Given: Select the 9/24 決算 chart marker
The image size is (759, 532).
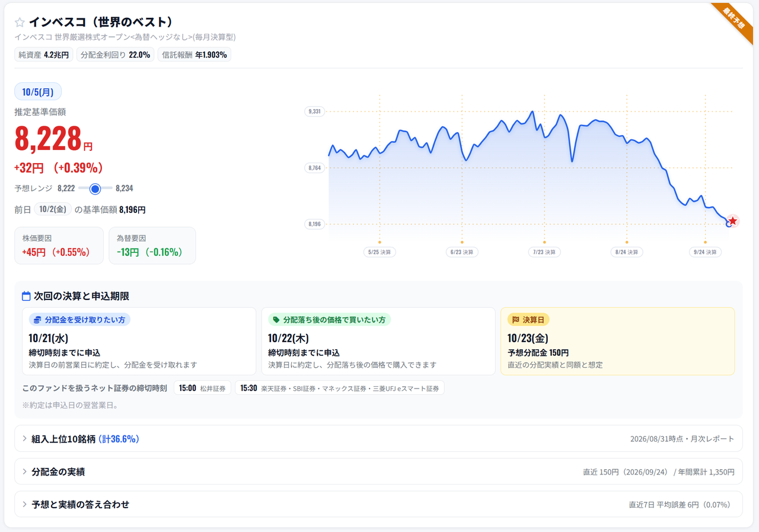Looking at the screenshot, I should [x=706, y=252].
